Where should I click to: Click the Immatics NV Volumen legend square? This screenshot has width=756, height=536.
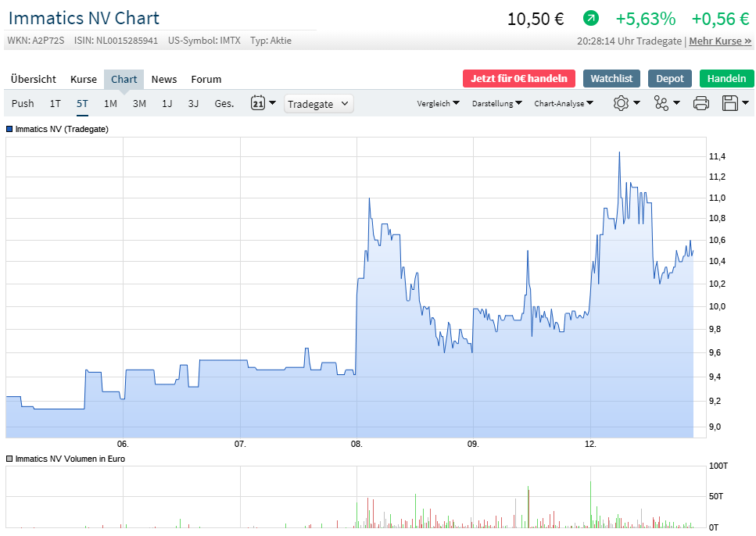tap(9, 459)
